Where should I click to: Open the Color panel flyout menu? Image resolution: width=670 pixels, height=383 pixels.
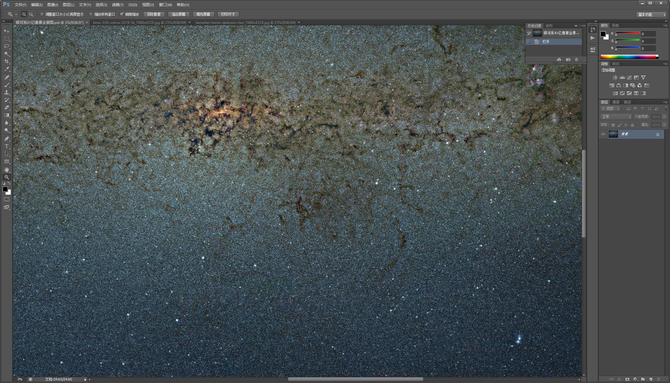coord(666,26)
